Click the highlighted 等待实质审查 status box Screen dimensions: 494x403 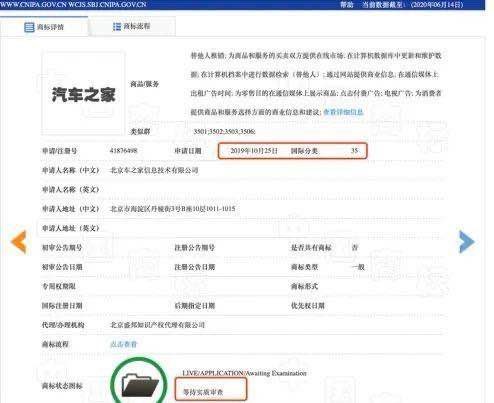coord(211,389)
